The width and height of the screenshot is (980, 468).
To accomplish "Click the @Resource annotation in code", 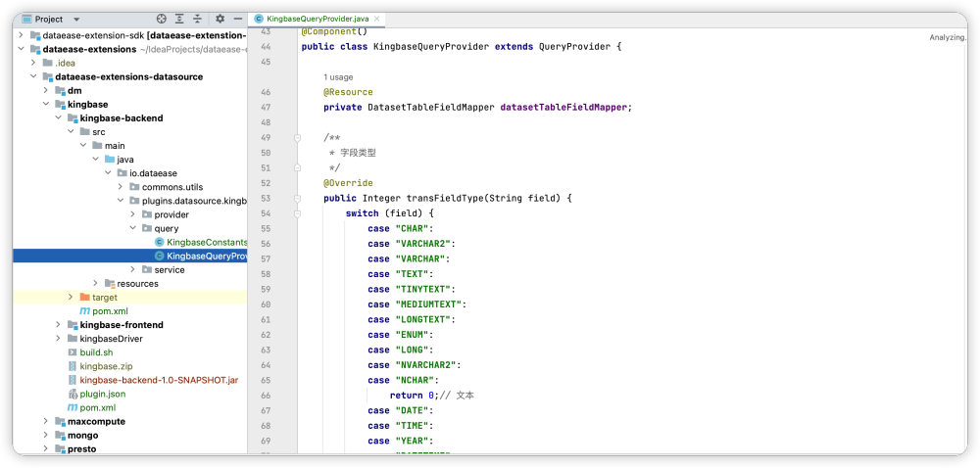I will point(348,92).
